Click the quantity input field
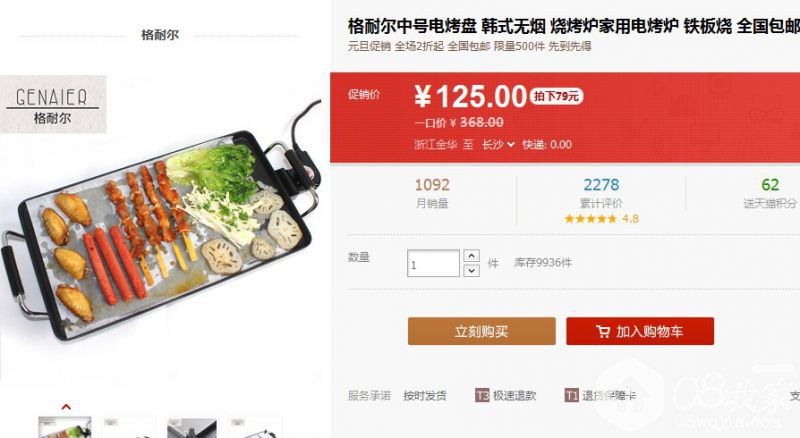Screen dimensions: 800x438 [433, 263]
